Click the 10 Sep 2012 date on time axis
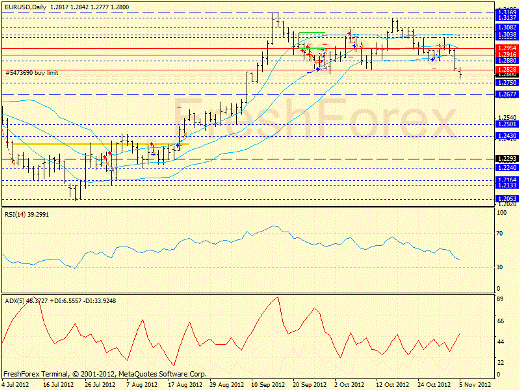 (268, 385)
